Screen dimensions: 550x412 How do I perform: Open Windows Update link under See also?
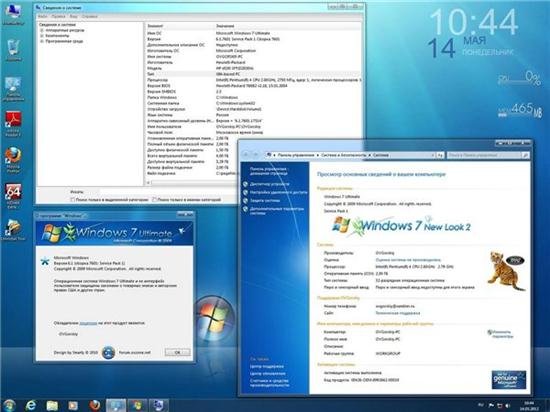pos(267,373)
